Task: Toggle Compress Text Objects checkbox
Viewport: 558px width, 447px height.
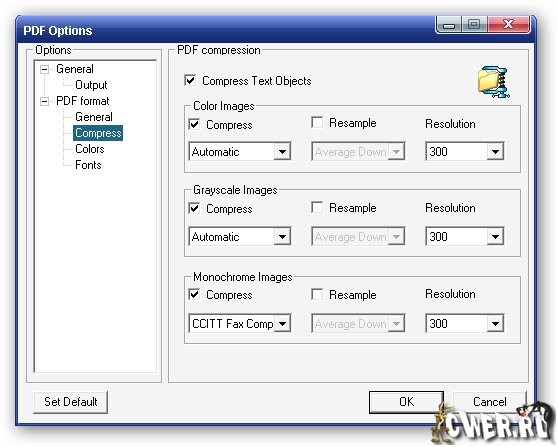Action: 190,80
